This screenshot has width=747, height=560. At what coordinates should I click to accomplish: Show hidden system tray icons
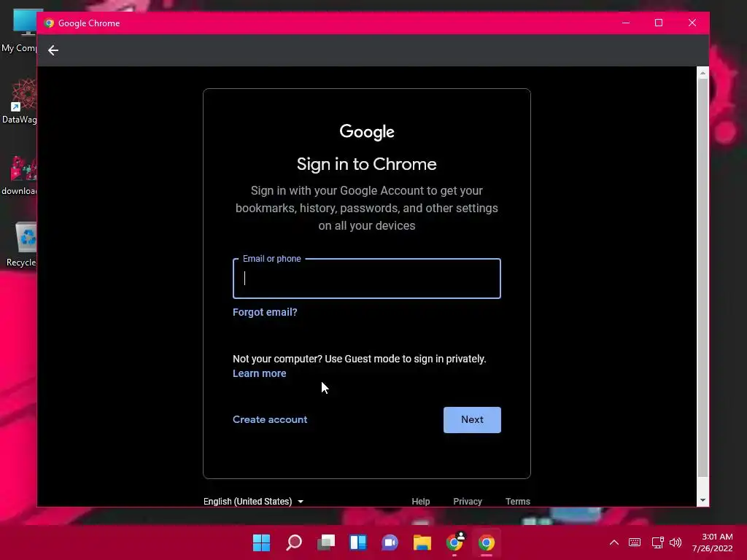point(614,542)
